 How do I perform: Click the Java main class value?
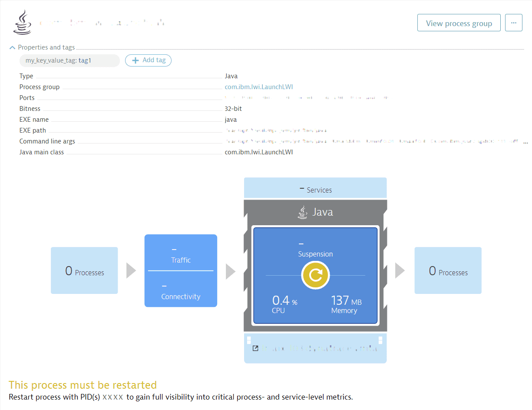click(259, 152)
